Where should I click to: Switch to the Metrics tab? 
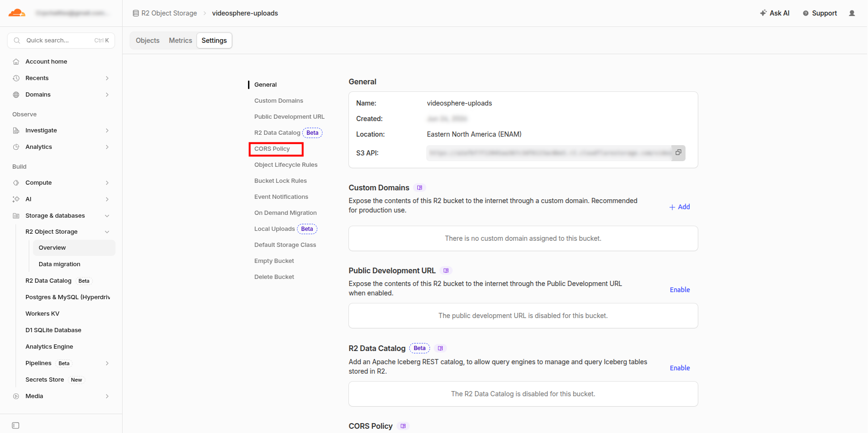tap(181, 41)
